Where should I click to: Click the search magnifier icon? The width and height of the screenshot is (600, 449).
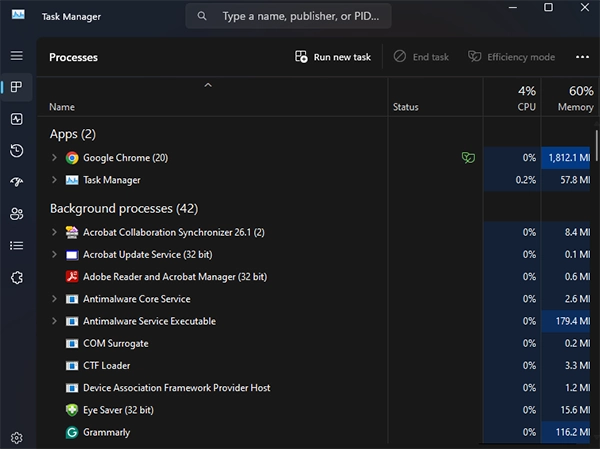tap(202, 16)
